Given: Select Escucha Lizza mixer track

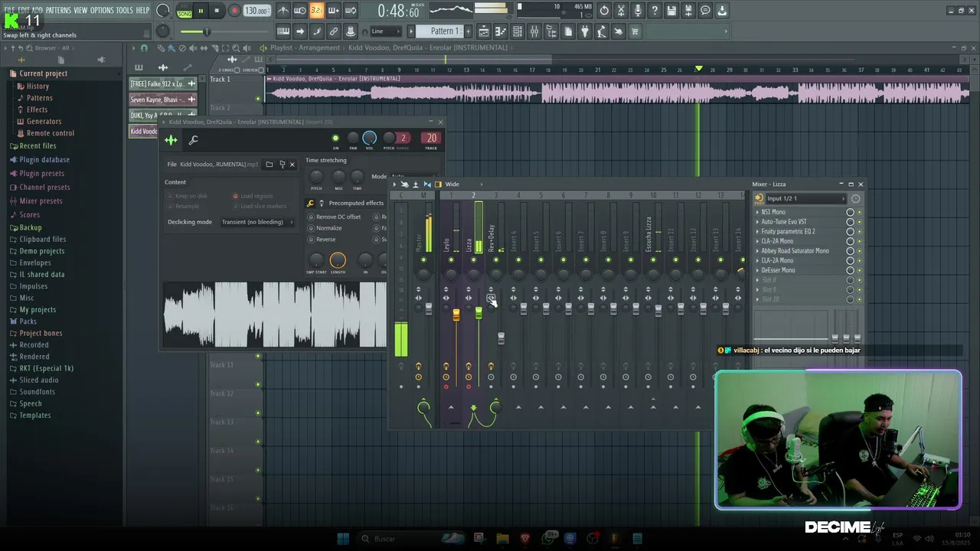Looking at the screenshot, I should (x=649, y=234).
